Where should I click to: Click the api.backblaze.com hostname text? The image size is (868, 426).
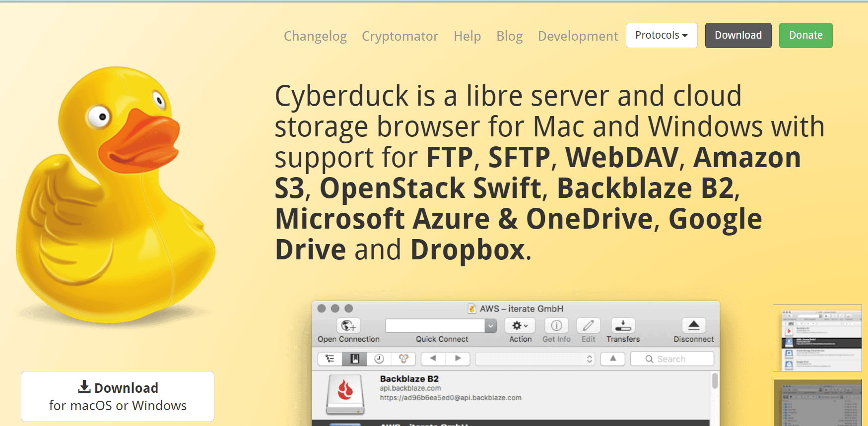point(410,388)
